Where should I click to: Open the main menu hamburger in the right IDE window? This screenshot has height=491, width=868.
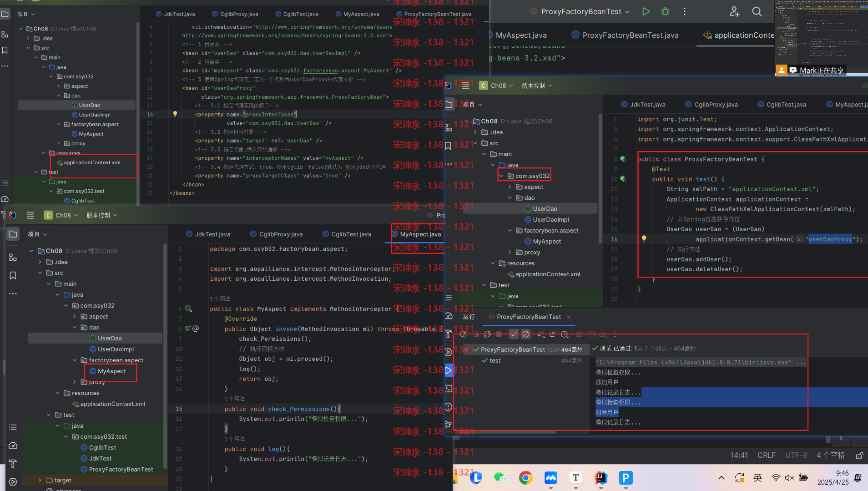click(x=465, y=85)
